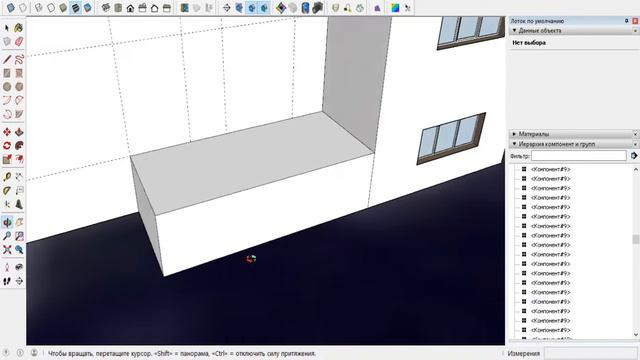Click the person icon in status bar
Viewport: 640px width, 360px height.
(34, 353)
